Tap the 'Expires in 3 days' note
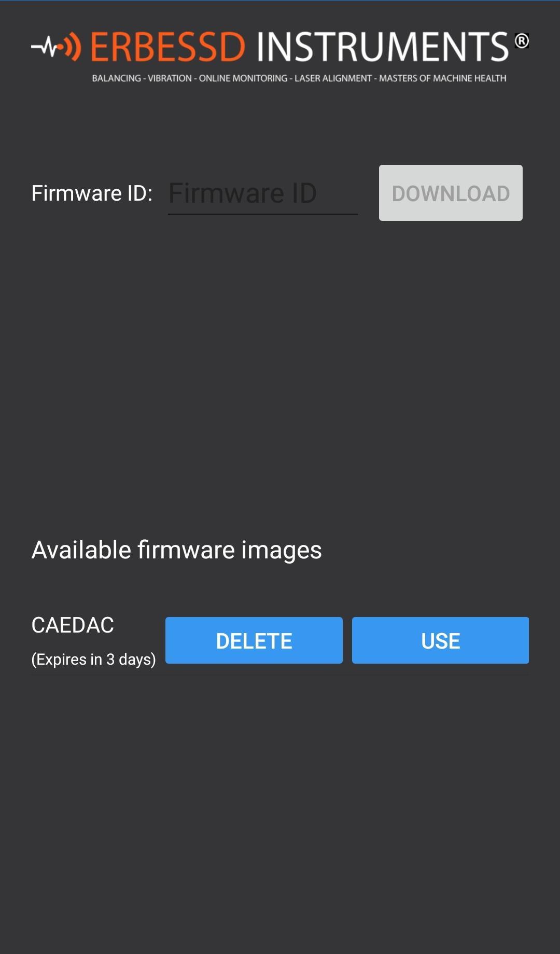 click(x=93, y=660)
